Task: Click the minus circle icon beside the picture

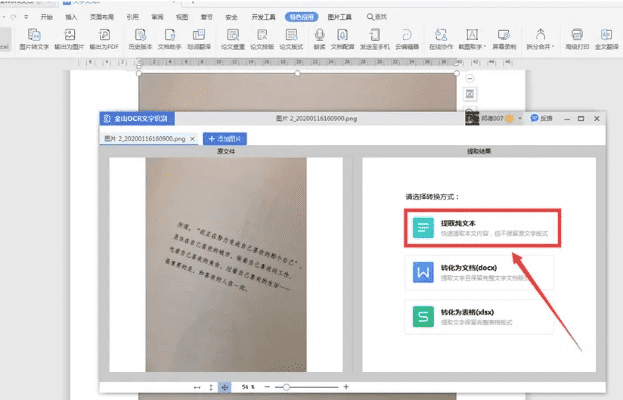Action: click(x=470, y=78)
